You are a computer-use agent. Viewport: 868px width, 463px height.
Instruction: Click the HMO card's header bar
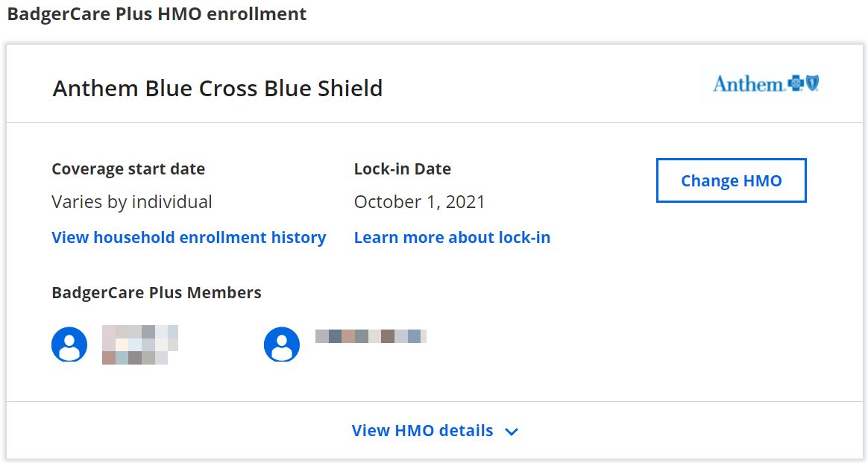(x=522, y=84)
